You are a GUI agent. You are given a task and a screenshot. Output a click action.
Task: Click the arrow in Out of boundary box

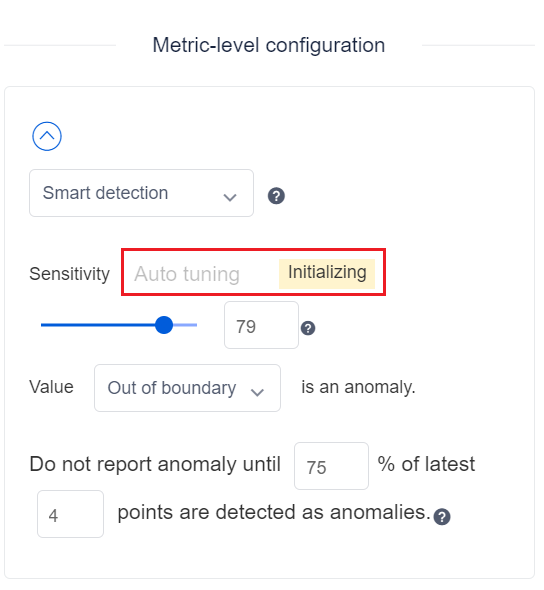[257, 392]
